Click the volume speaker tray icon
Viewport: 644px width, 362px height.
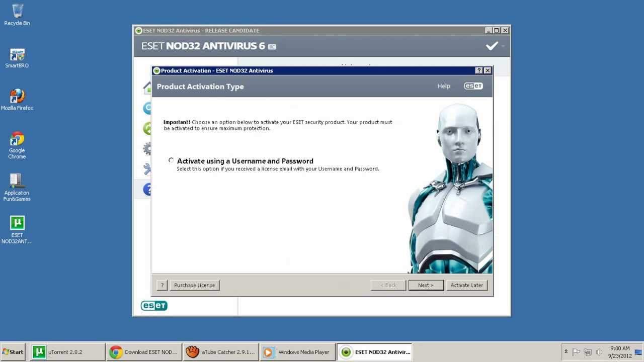click(x=599, y=352)
